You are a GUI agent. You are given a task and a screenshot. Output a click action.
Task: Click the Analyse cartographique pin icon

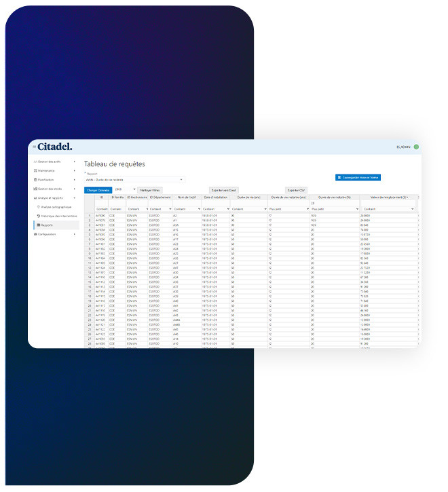click(x=39, y=207)
